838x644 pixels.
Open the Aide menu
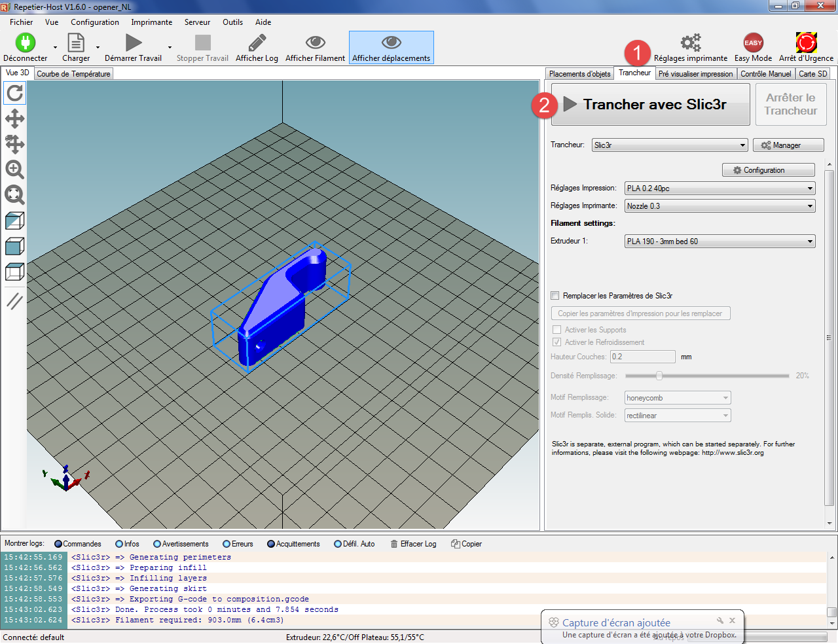[x=263, y=22]
